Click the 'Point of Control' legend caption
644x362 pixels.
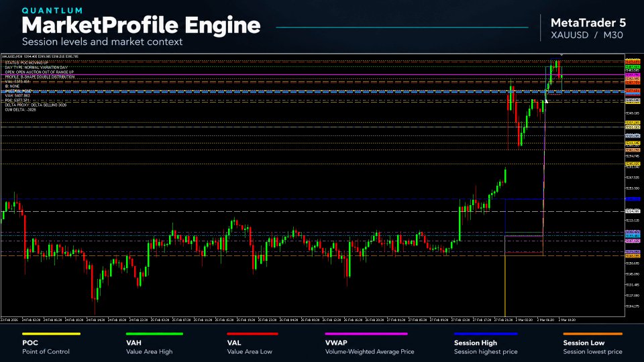click(46, 352)
